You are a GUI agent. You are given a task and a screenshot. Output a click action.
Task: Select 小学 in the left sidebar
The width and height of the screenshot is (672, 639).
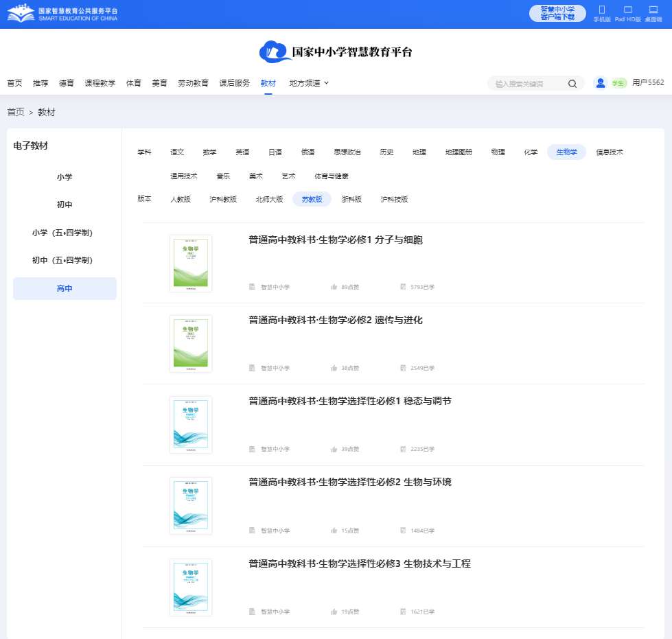65,176
